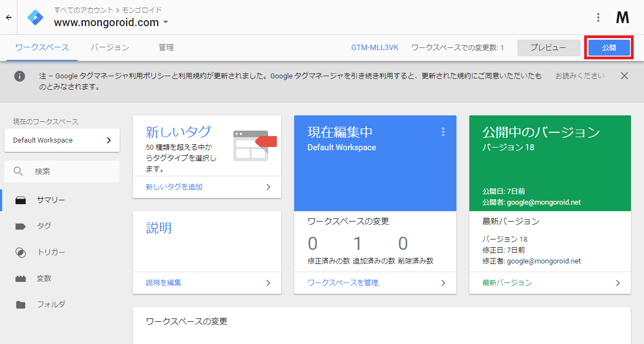
Task: Click the 変数 block icon
Action: 21,279
